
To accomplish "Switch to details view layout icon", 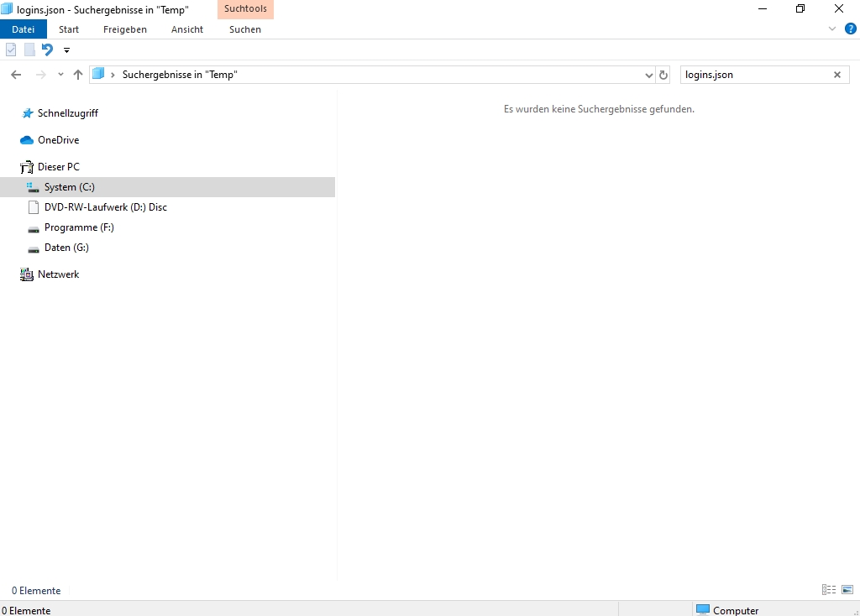I will pyautogui.click(x=829, y=590).
